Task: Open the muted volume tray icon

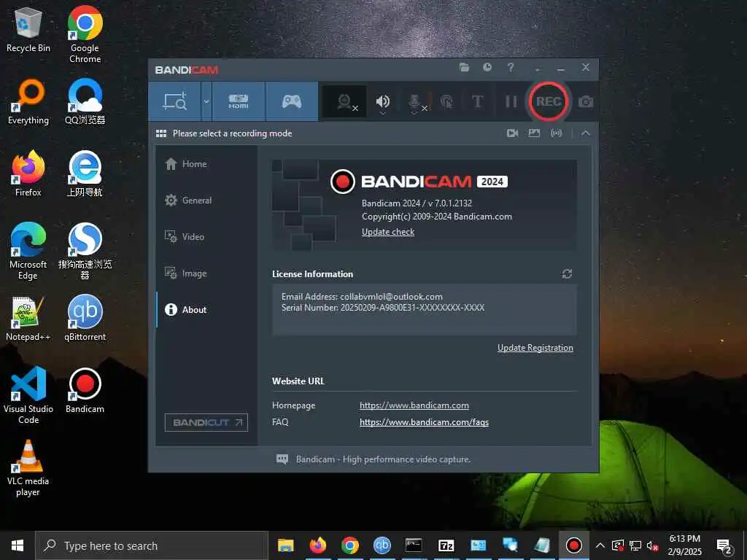Action: point(653,545)
